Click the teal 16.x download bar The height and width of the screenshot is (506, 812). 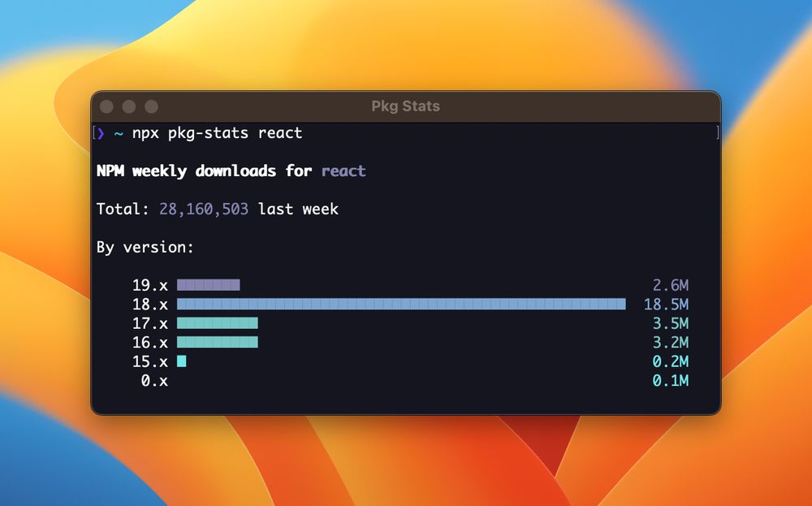click(218, 342)
